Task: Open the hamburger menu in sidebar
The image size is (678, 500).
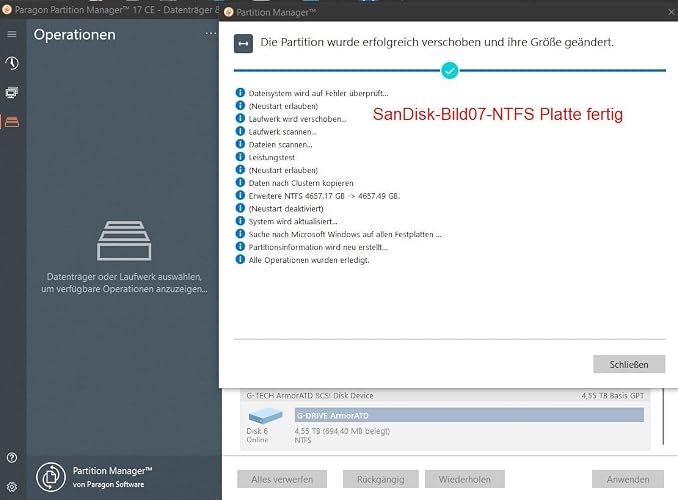Action: 12,34
